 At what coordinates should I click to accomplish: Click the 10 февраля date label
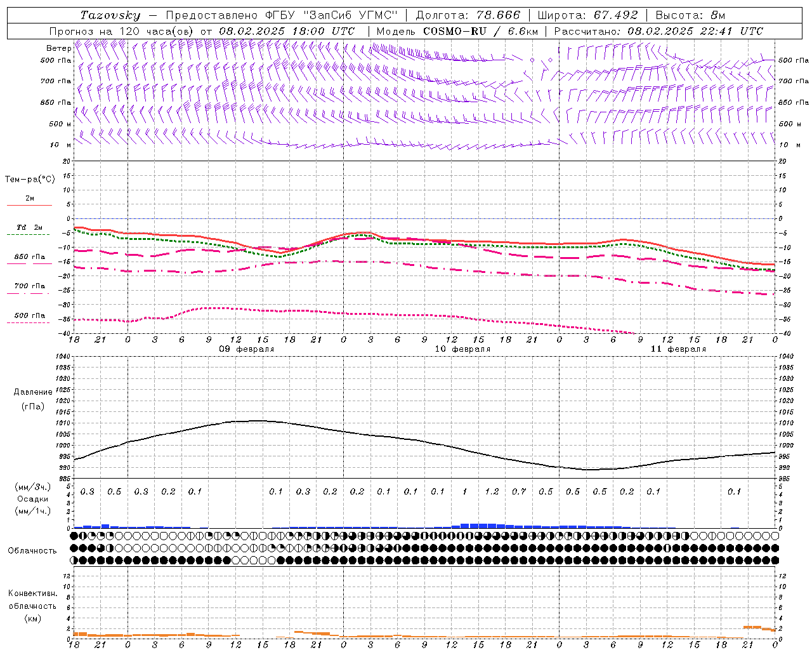point(462,349)
